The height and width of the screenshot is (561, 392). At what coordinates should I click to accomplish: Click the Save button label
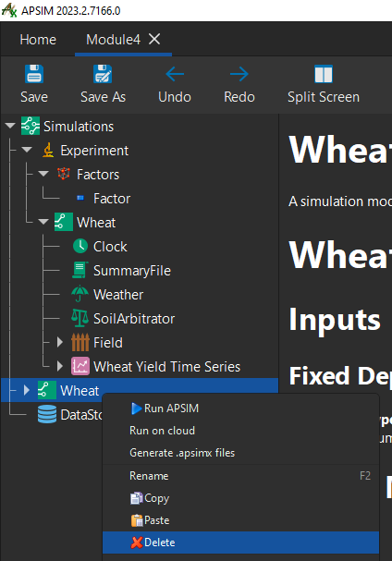[x=34, y=97]
